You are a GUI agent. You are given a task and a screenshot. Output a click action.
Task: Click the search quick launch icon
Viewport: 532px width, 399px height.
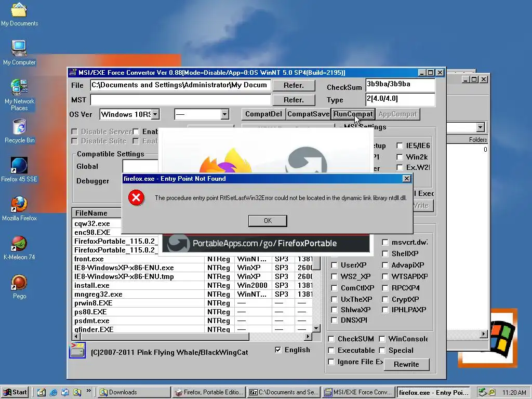[77, 392]
